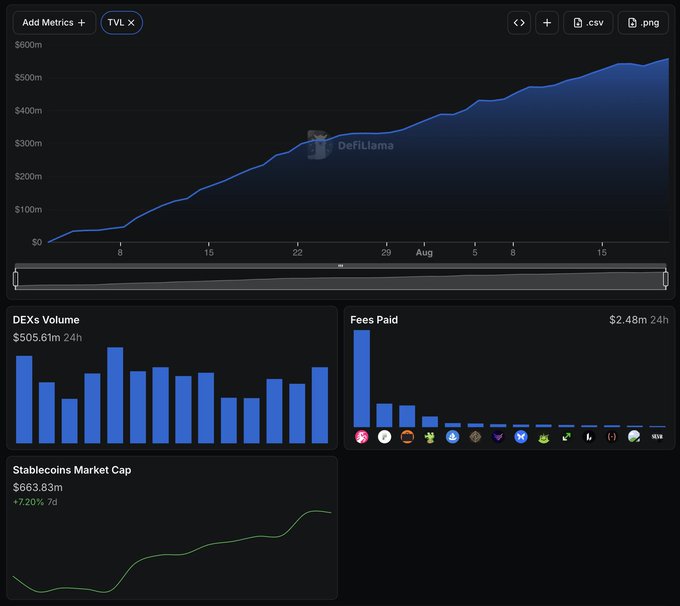
Task: Click the white circle logo in Fees Paid
Action: coord(384,436)
